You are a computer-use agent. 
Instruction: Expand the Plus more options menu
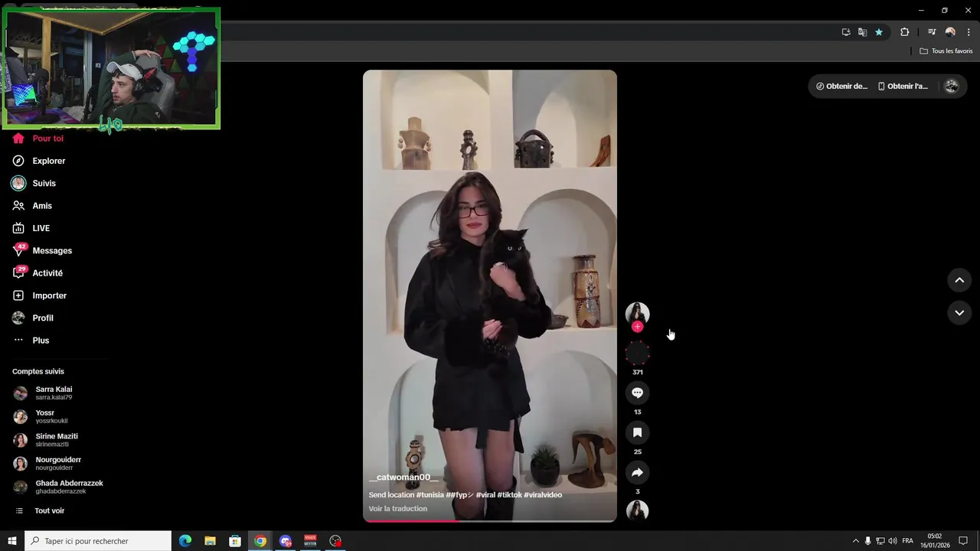click(41, 341)
